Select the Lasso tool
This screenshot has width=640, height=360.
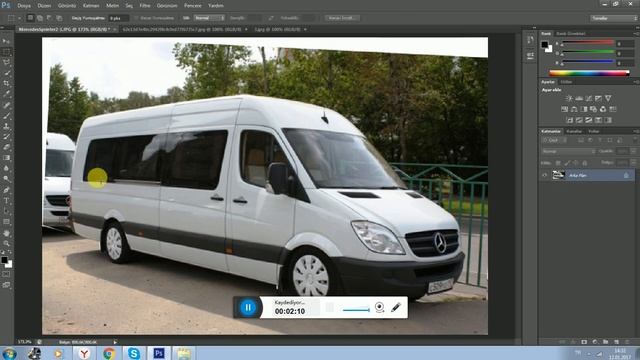[7, 63]
